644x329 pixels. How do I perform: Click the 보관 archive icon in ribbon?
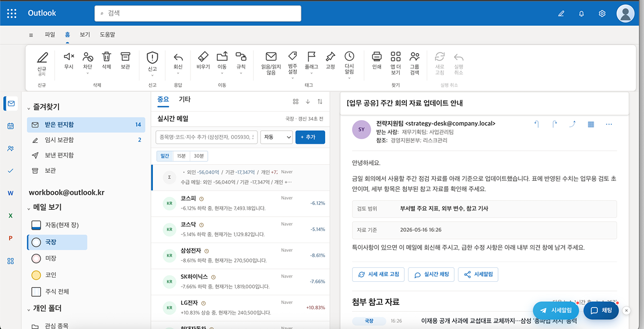[125, 56]
